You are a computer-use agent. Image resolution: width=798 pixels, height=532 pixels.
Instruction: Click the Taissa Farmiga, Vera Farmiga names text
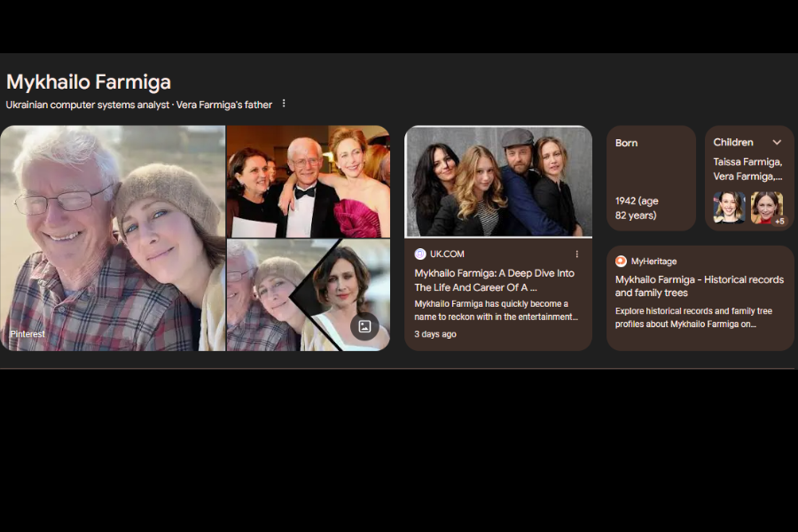pos(747,169)
